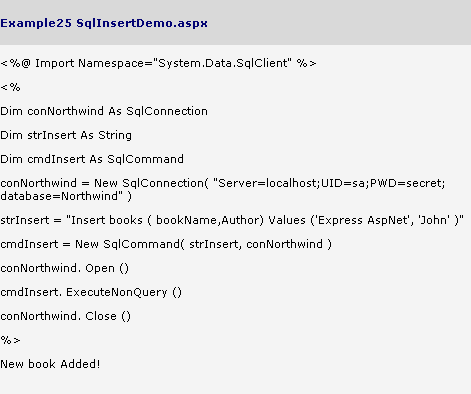Screen dimensions: 471x394
Task: Click the closing %> code tag
Action: 10,340
